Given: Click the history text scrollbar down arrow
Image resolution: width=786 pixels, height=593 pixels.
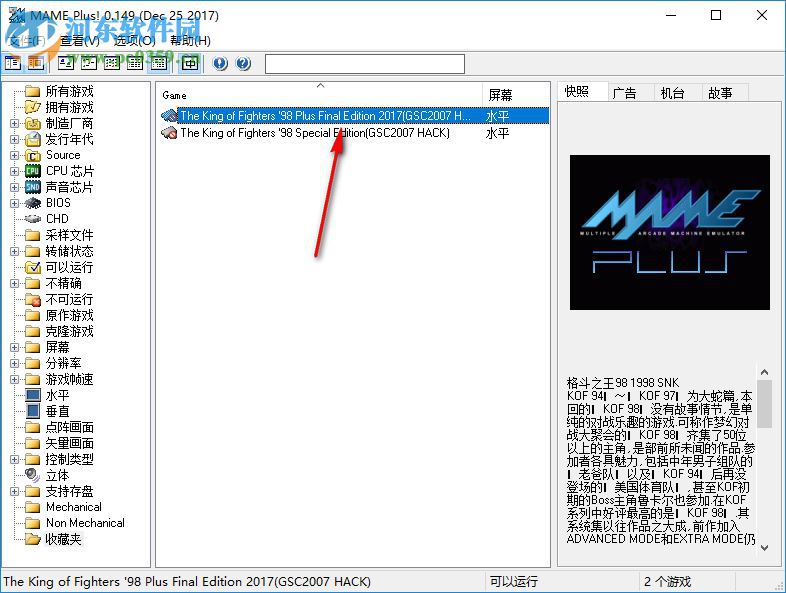Looking at the screenshot, I should (764, 548).
